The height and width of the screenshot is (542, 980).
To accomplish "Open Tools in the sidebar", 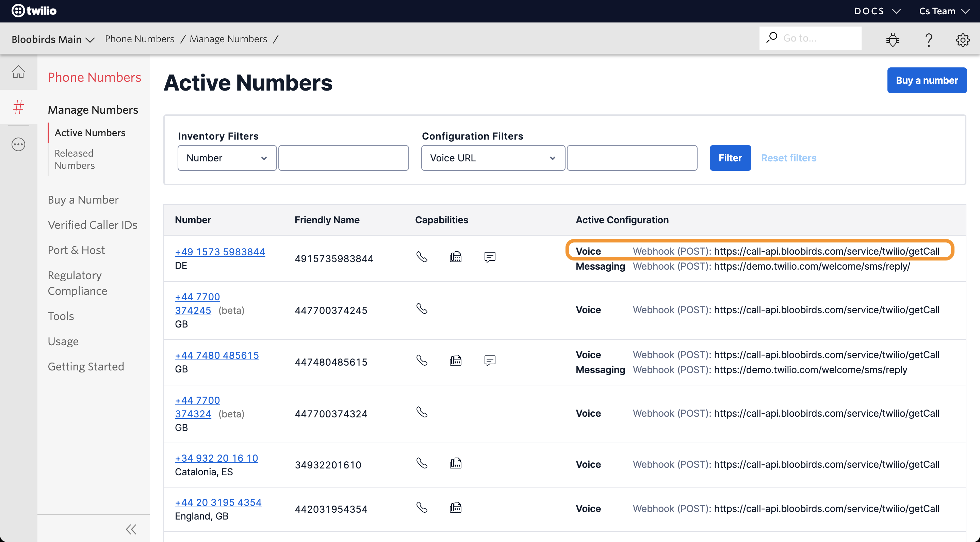I will pos(61,316).
